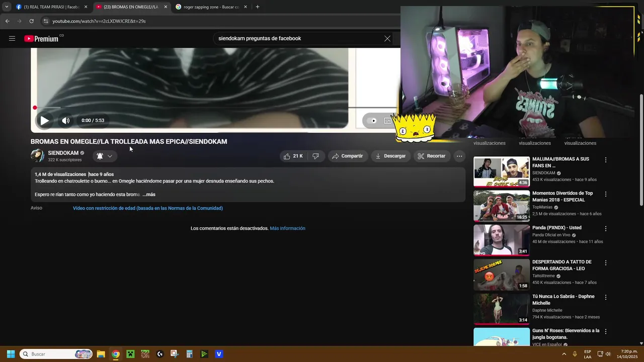
Task: Open Minecraft grass block icon in taskbar
Action: 145,354
